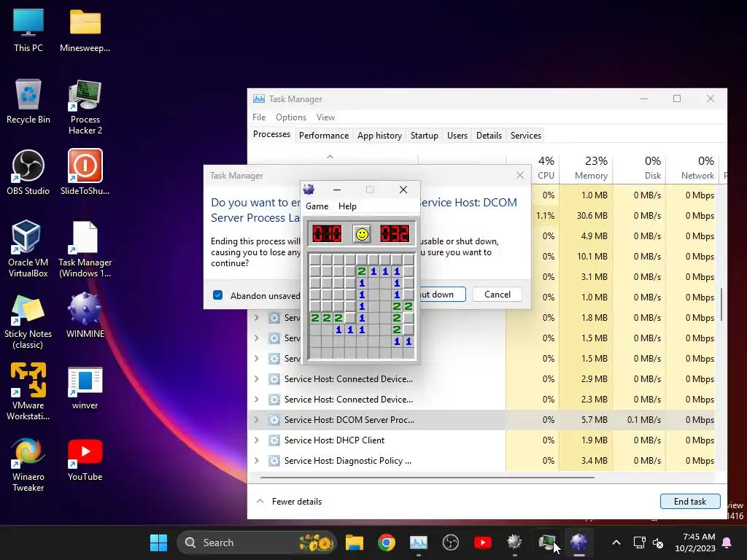Expand the Service Host: DCOM Server Proc row
The image size is (747, 560).
tap(257, 419)
